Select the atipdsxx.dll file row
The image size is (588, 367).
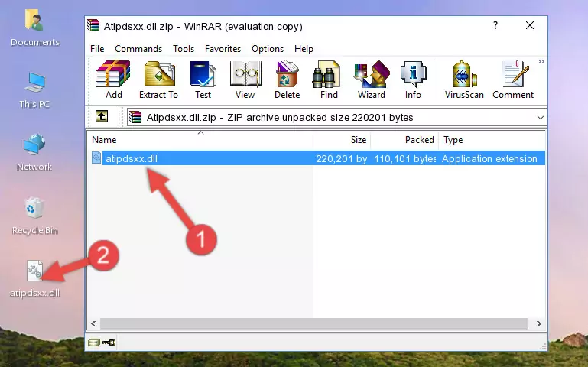point(317,158)
